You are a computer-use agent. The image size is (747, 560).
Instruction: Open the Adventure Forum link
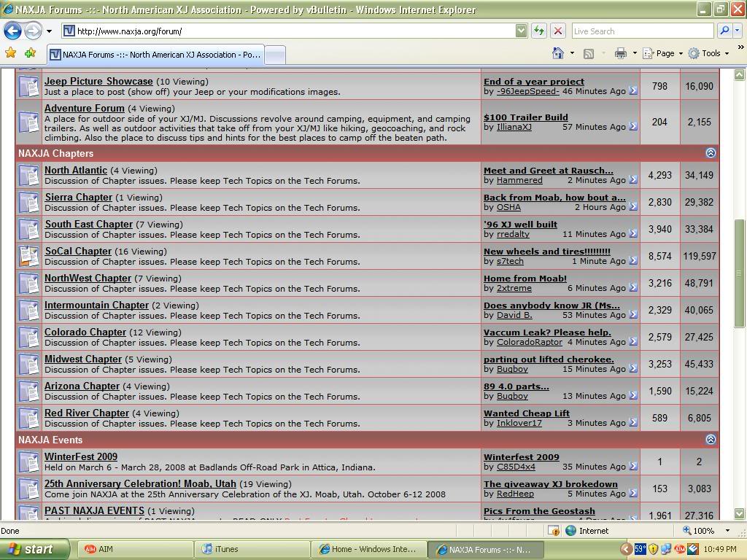tap(85, 109)
